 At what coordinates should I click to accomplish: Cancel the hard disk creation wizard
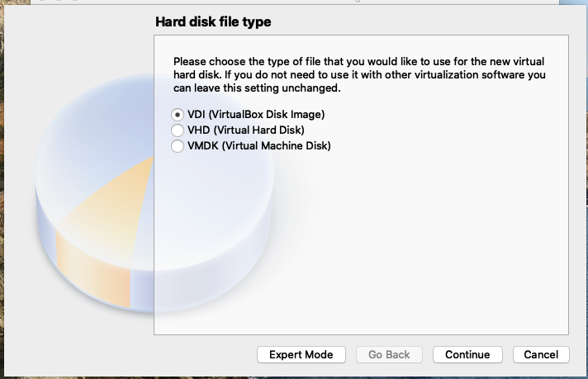[x=541, y=354]
